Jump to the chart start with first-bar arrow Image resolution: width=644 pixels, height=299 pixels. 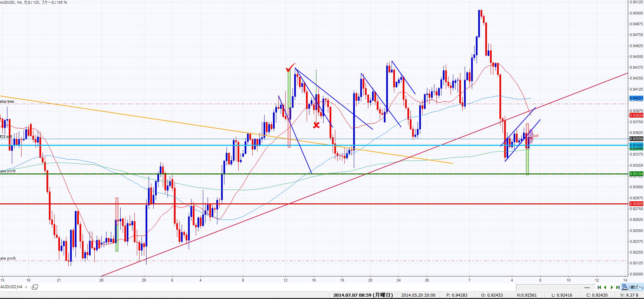599,287
